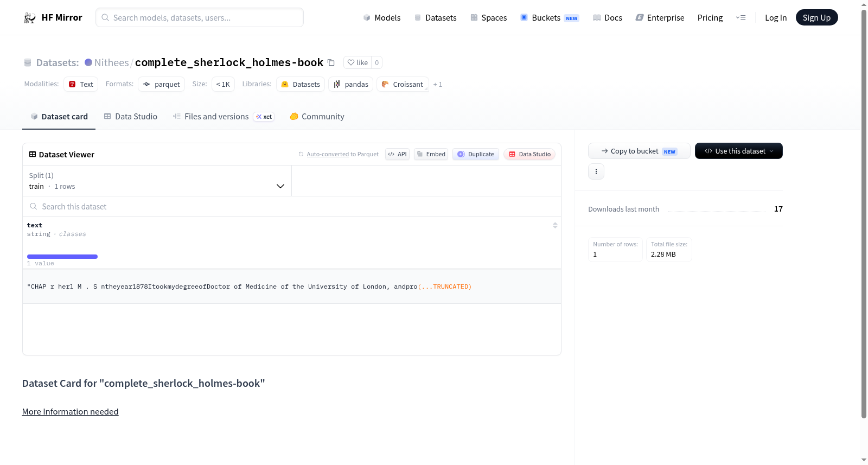Click the three-dot more options button
868x465 pixels.
[596, 171]
